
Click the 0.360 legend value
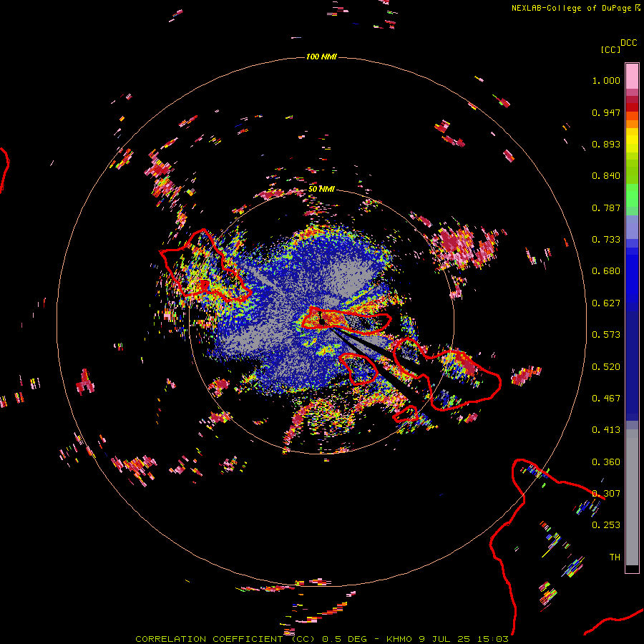606,462
